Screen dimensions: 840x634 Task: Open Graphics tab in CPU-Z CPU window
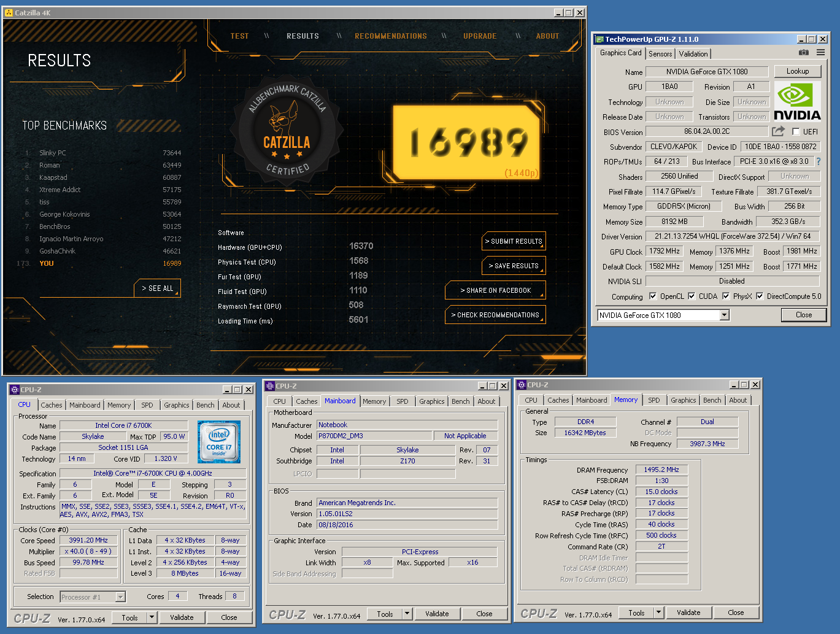[176, 405]
